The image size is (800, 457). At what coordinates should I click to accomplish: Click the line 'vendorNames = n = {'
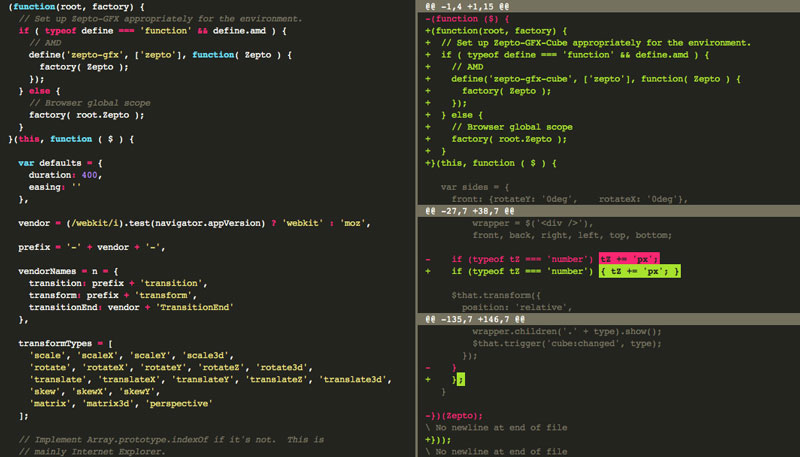tap(68, 271)
